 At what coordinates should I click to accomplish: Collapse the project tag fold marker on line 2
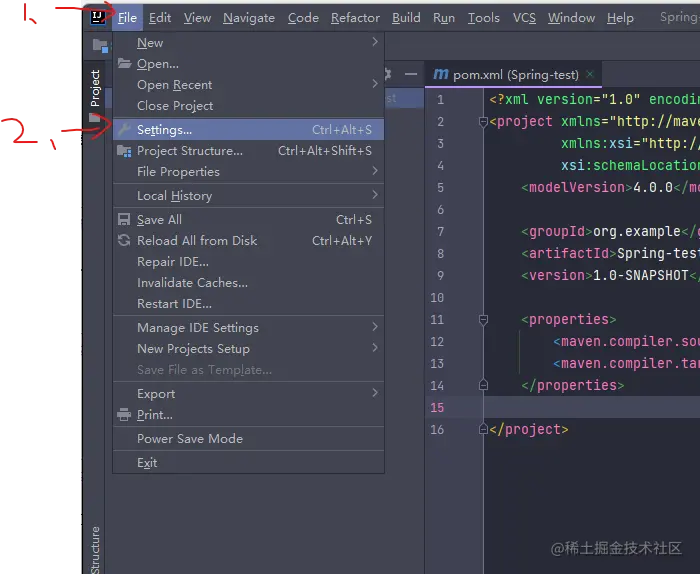pyautogui.click(x=483, y=121)
